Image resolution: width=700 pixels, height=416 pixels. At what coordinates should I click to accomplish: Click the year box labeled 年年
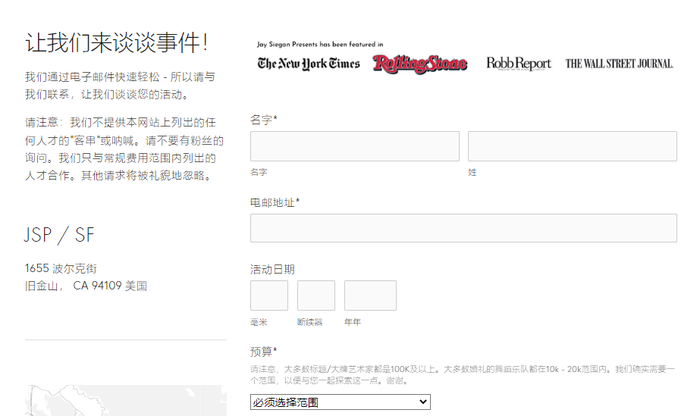(x=370, y=295)
